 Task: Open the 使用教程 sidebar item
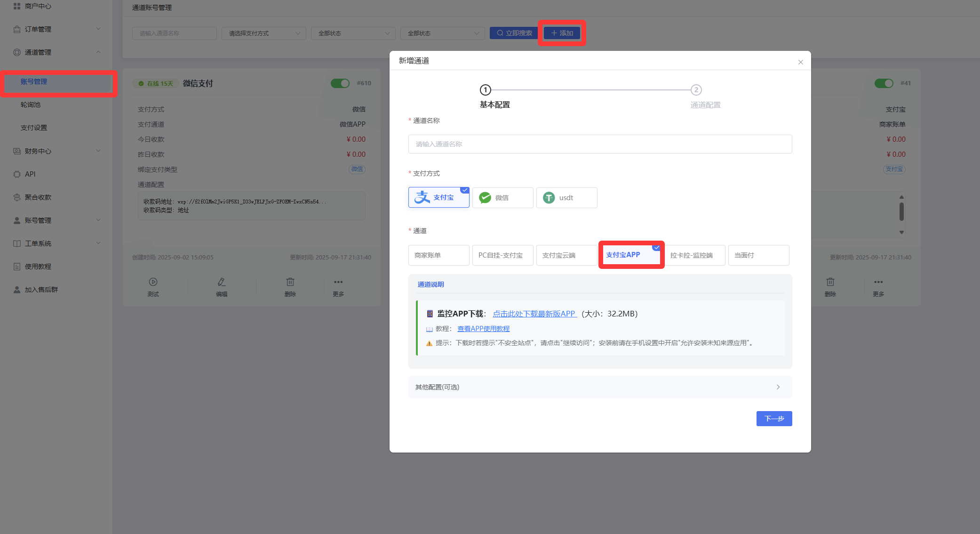click(x=38, y=267)
